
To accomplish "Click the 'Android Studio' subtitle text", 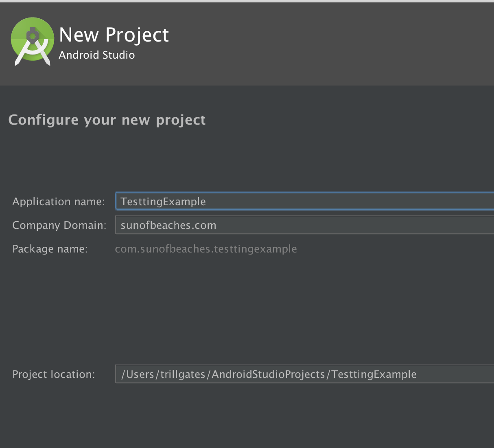I will coord(97,55).
